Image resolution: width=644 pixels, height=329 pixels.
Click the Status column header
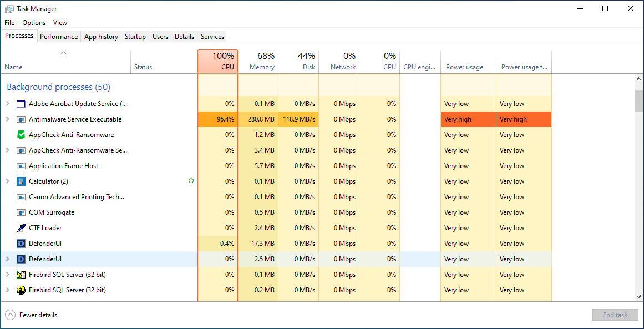coord(164,62)
